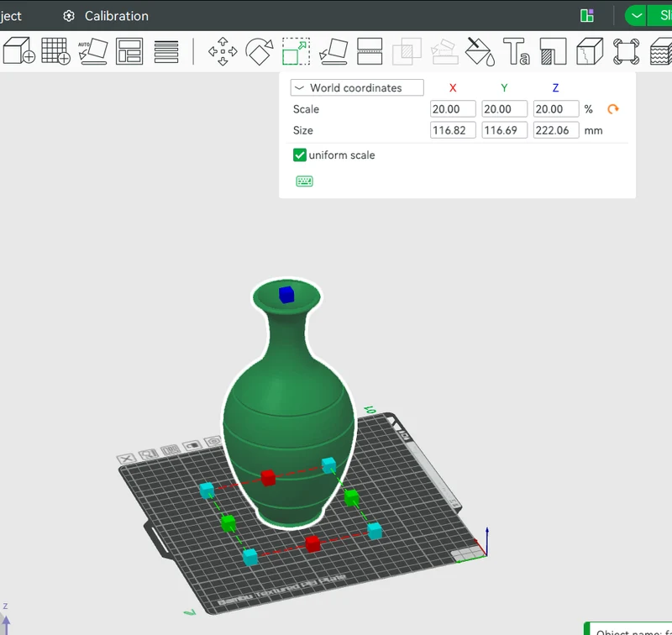The image size is (672, 635).
Task: Open the Color painting bucket tool
Action: coord(480,51)
